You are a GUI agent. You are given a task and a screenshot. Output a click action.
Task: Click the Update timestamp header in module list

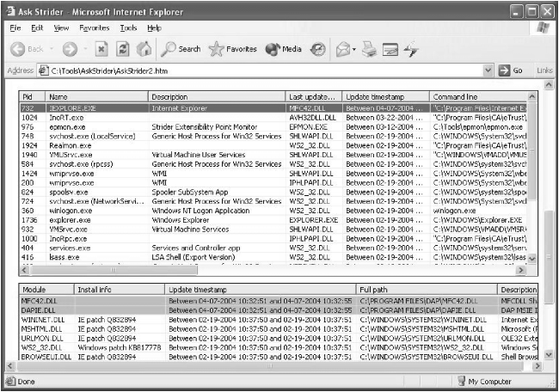(x=258, y=290)
